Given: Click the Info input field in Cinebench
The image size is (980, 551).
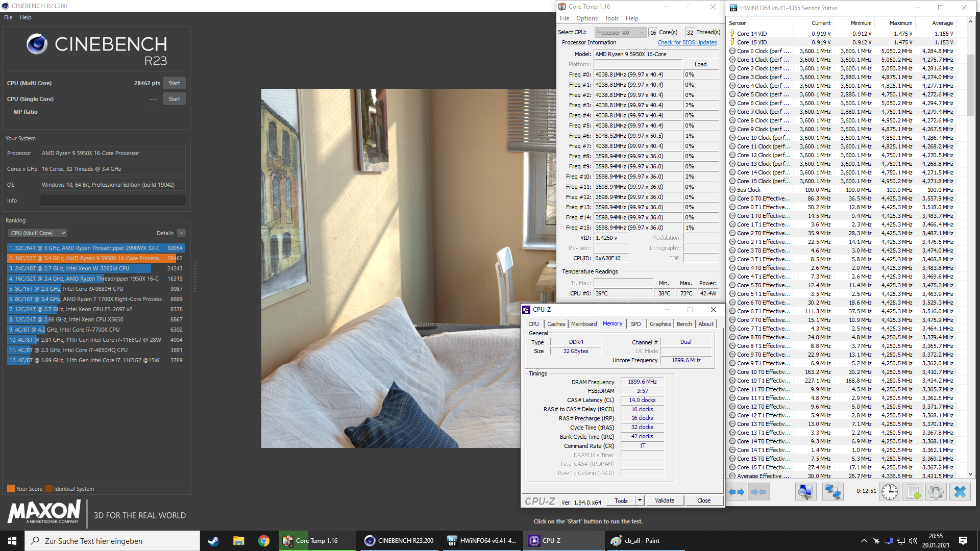Looking at the screenshot, I should tap(113, 201).
